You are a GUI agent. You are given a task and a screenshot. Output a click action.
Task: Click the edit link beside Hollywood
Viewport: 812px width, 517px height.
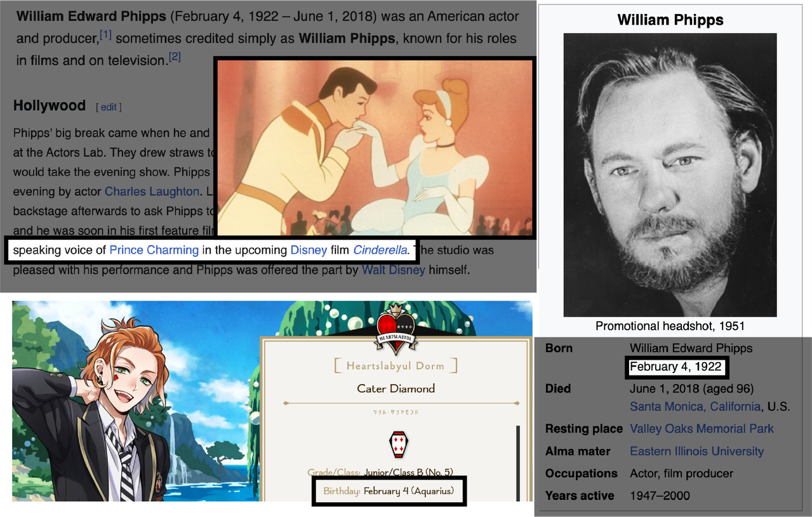[109, 107]
